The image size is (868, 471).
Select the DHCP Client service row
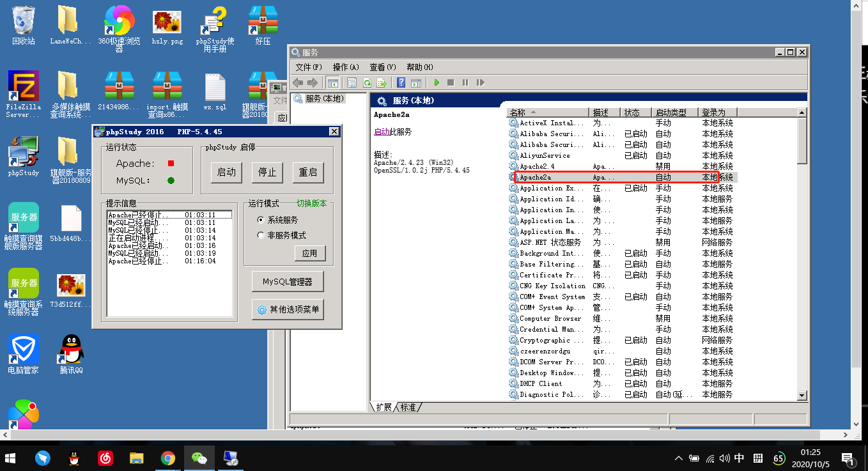point(623,383)
